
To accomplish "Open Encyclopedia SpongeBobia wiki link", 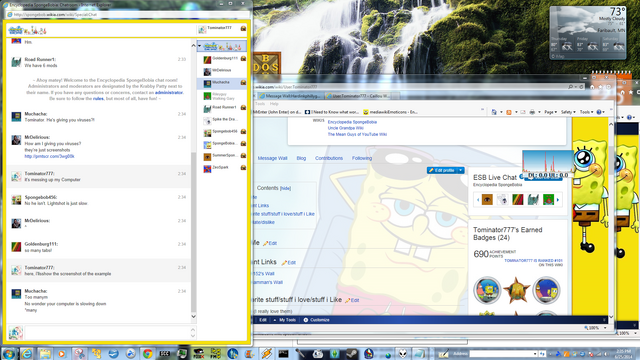I will point(352,122).
